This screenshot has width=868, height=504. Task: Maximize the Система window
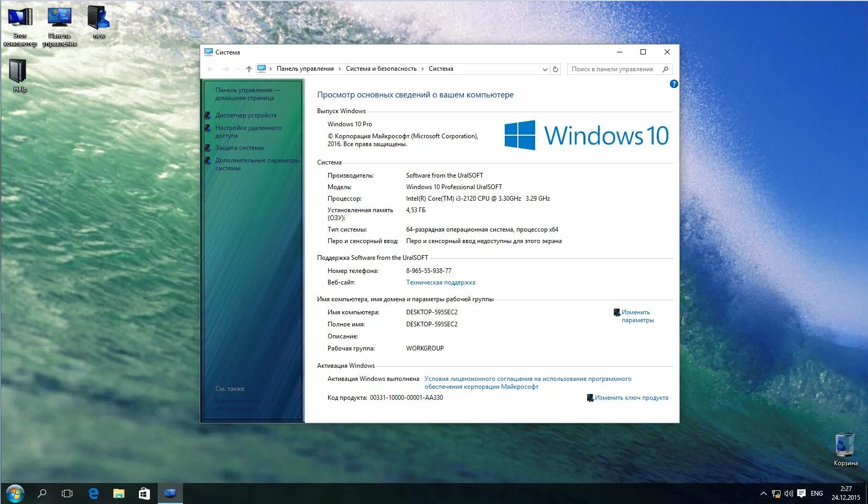[643, 52]
